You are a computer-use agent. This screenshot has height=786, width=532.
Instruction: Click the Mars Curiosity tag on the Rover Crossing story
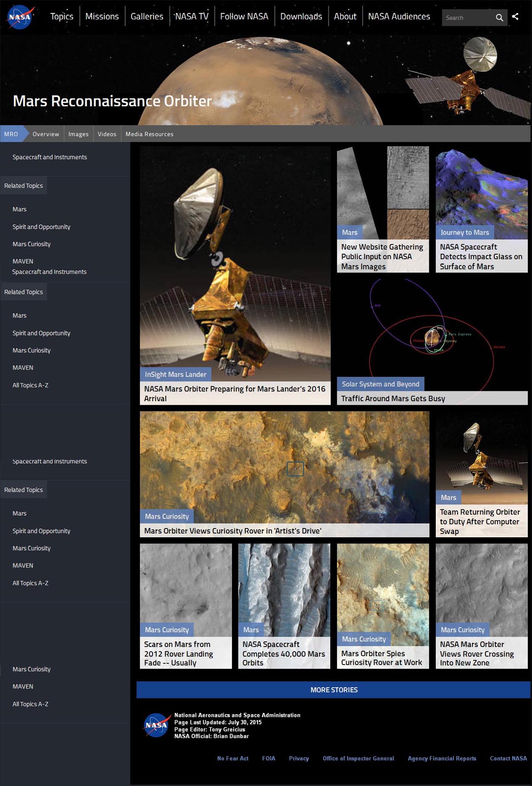click(x=462, y=630)
